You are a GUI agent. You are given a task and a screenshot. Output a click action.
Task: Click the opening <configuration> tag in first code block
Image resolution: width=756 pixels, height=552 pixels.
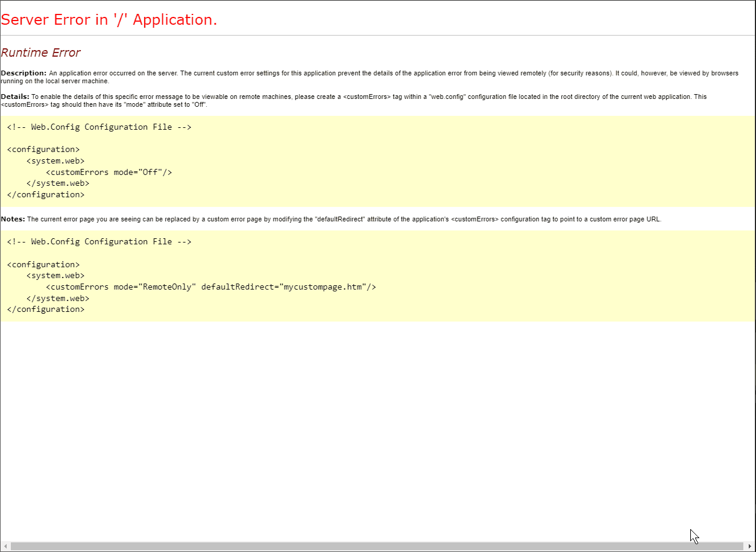pyautogui.click(x=43, y=149)
